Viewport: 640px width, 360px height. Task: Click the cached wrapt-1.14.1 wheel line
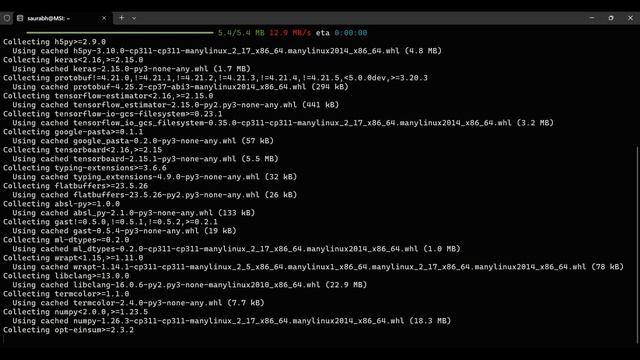tap(318, 267)
